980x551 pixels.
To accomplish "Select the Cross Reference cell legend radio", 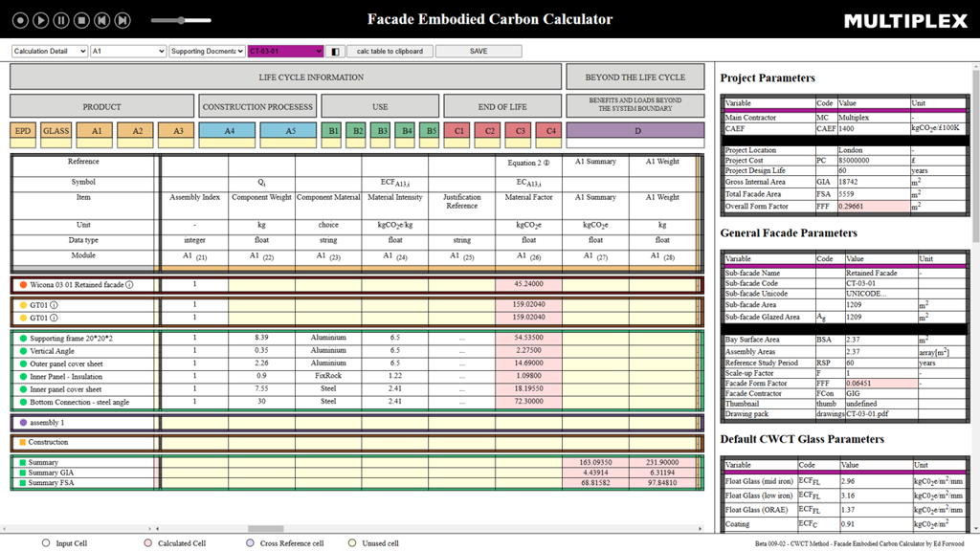I will 250,543.
